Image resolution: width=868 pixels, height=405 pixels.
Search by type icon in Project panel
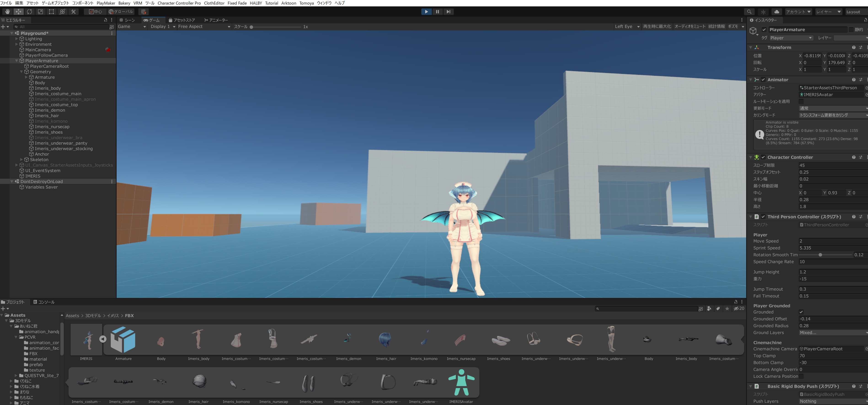coord(709,309)
